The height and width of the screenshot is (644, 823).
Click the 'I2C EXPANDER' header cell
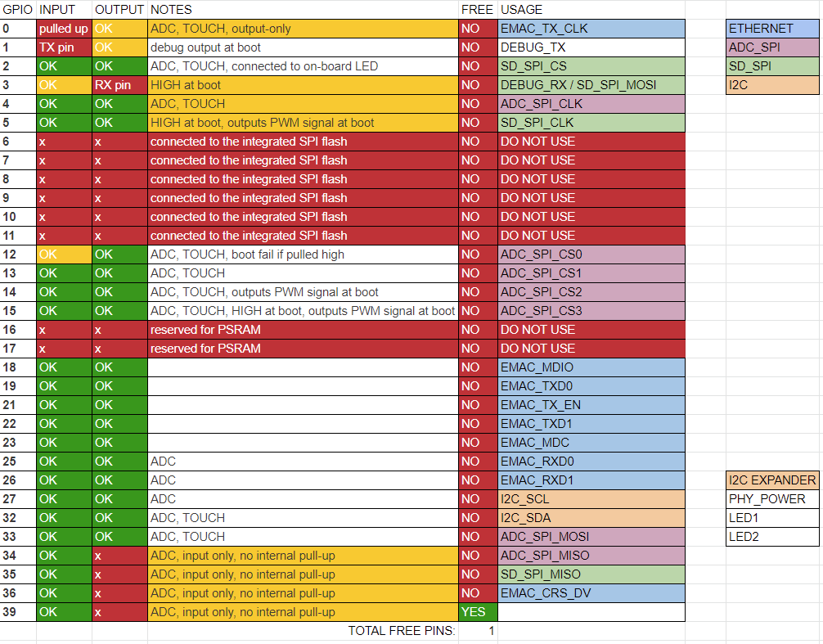coord(772,481)
